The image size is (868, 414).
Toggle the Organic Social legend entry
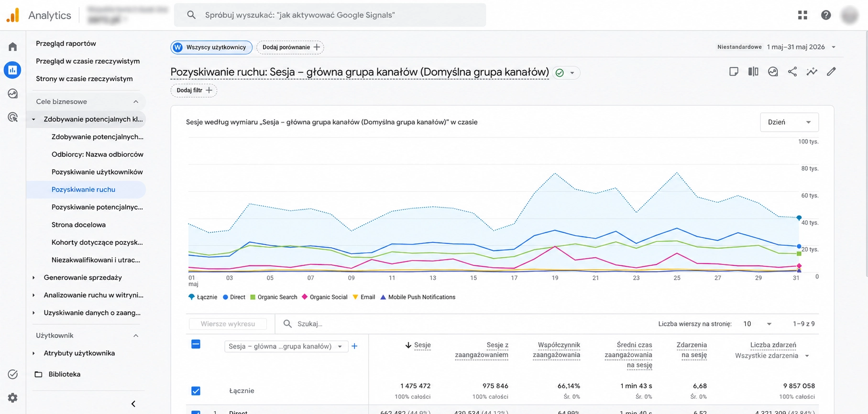pyautogui.click(x=325, y=297)
